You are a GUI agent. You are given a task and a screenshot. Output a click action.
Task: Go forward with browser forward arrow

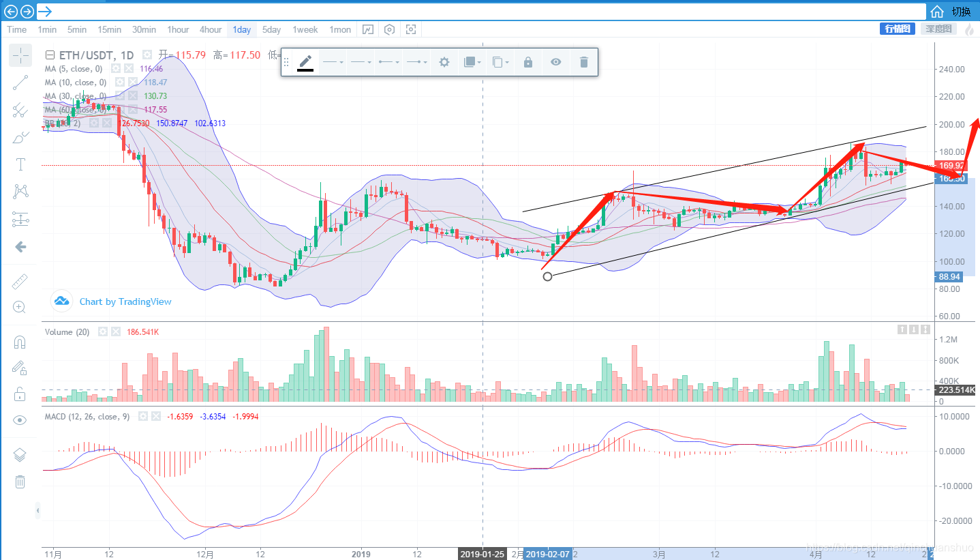[x=27, y=11]
